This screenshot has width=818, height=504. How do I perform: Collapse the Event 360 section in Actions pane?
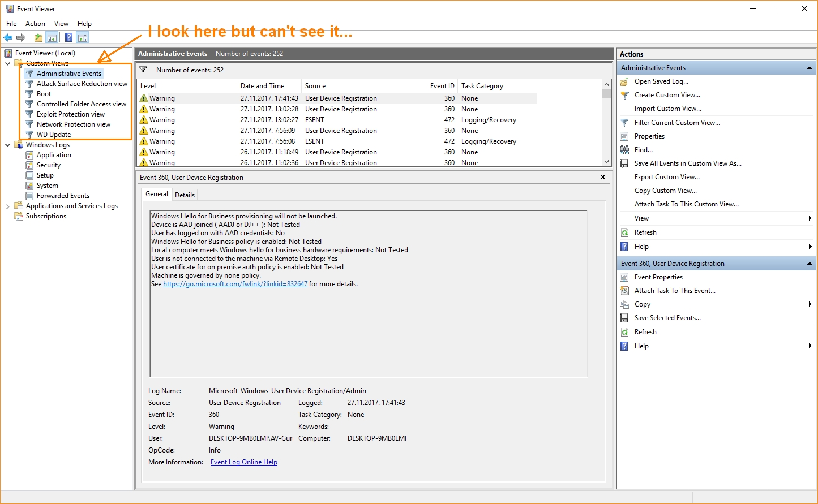[810, 264]
